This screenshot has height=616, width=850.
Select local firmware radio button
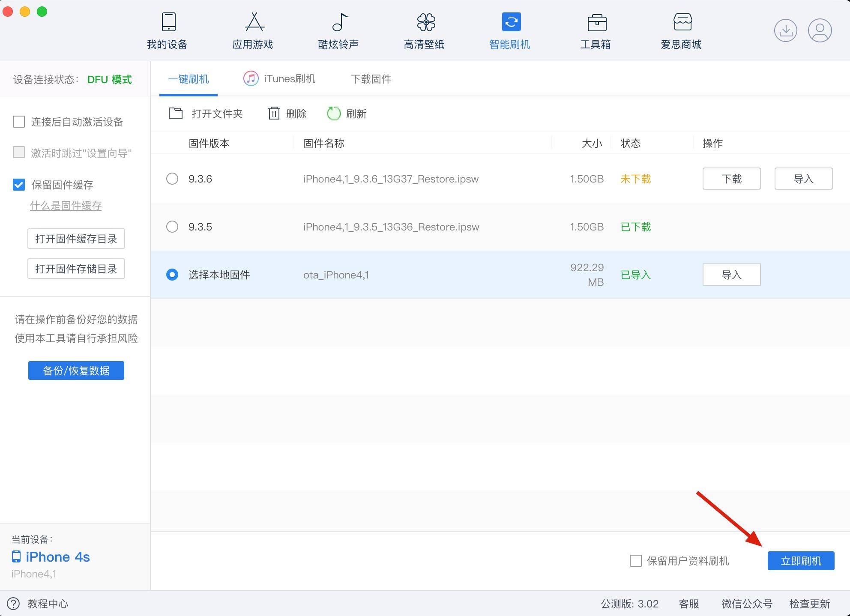172,275
